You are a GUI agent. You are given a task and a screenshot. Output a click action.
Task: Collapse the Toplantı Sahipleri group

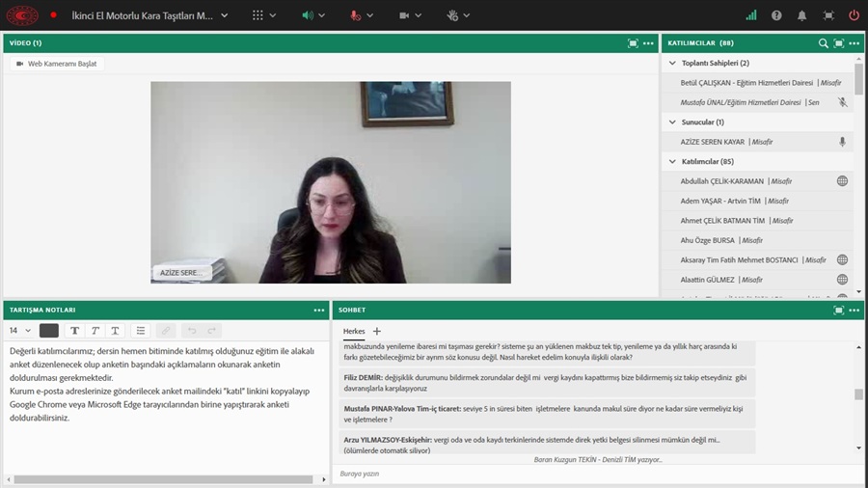672,64
